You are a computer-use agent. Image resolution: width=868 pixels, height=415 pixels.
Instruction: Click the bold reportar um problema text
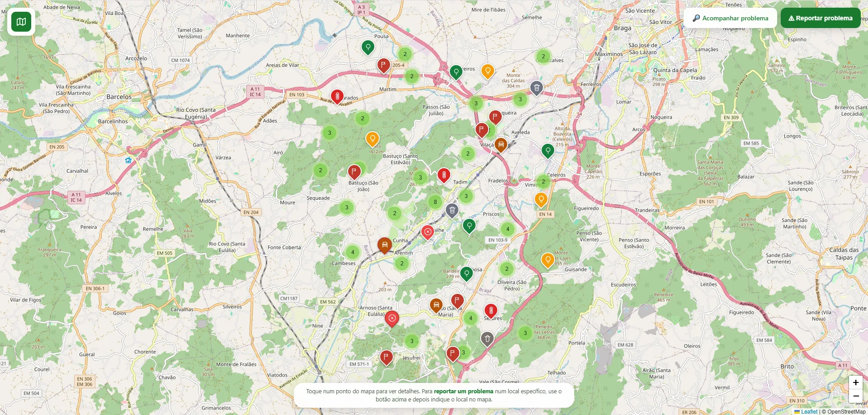tap(463, 391)
